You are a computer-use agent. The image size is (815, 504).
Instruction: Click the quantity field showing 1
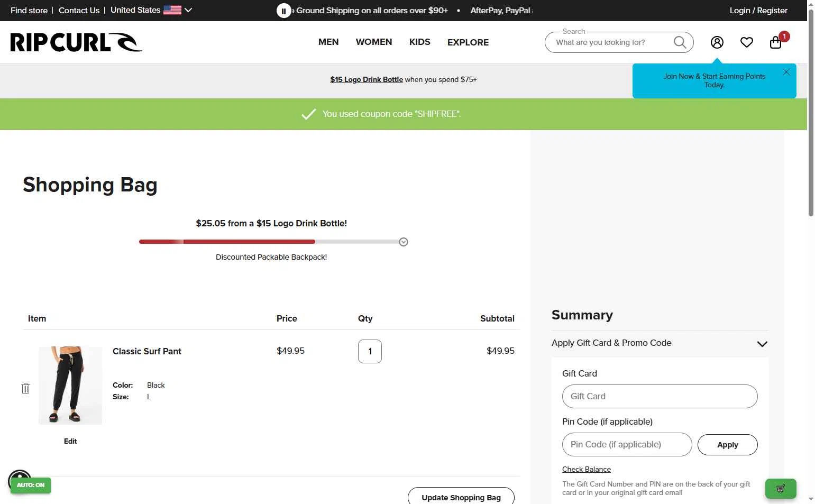click(370, 351)
